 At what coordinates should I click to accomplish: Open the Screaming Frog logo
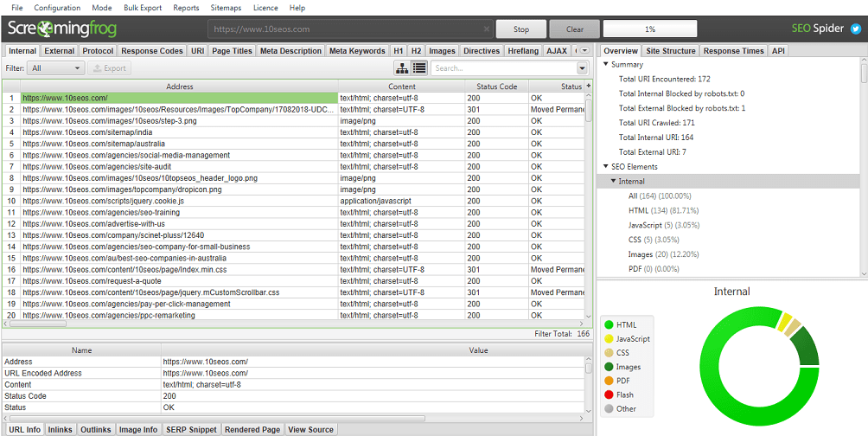click(x=62, y=29)
